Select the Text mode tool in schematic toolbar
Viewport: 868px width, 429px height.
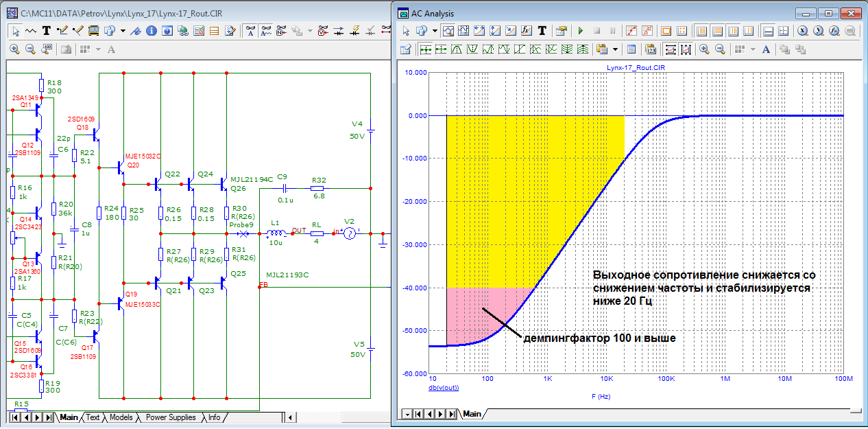point(47,31)
